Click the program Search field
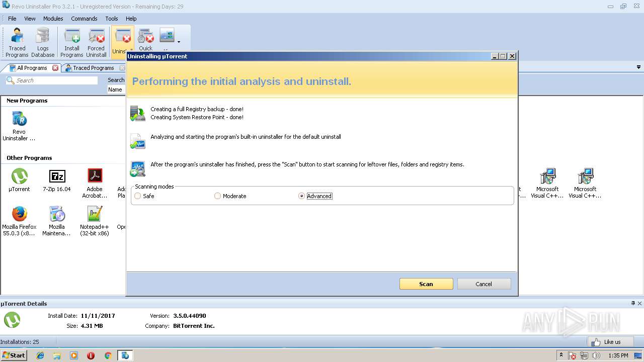This screenshot has width=644, height=362. click(52, 80)
